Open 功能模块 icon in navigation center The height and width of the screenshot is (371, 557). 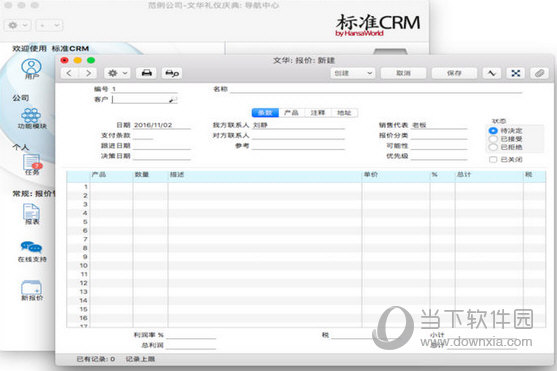[x=32, y=118]
